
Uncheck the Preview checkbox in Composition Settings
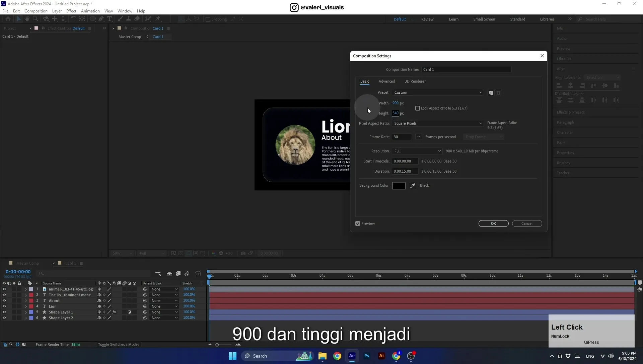click(358, 223)
